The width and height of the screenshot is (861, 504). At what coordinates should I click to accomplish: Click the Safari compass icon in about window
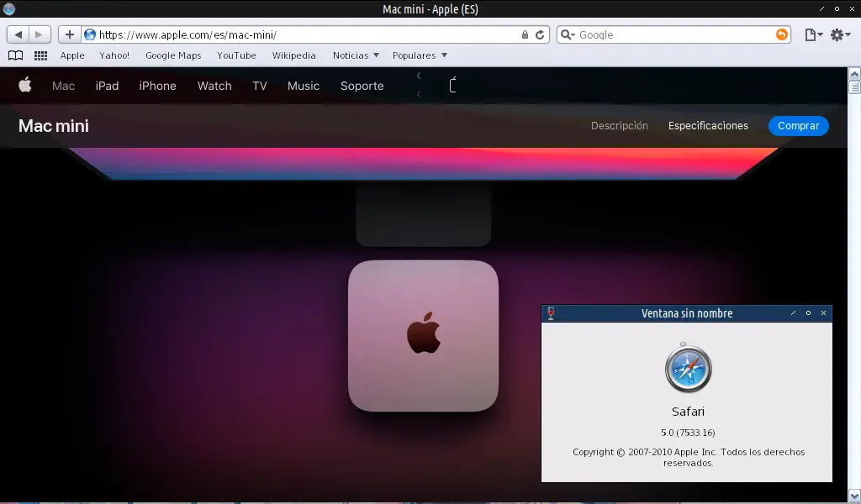click(688, 368)
